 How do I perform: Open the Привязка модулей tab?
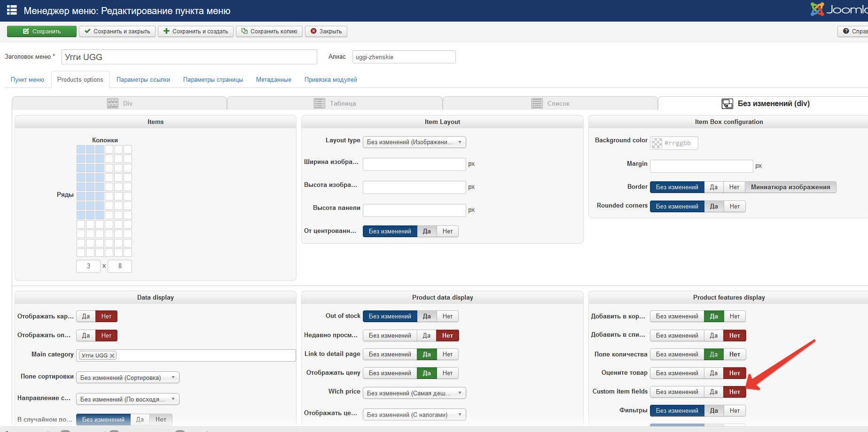[331, 80]
